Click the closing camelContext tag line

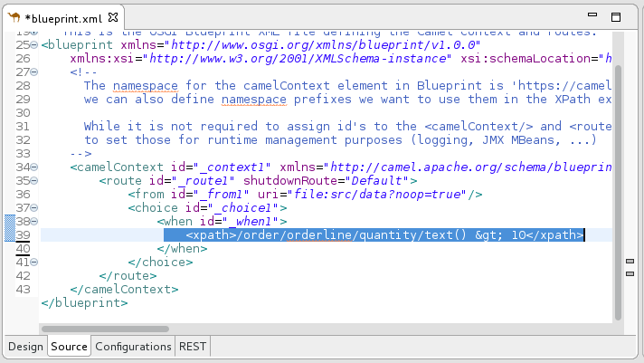(x=124, y=289)
